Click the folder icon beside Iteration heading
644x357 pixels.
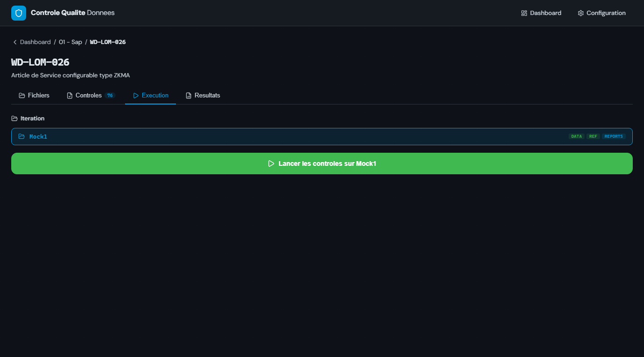[x=15, y=119]
